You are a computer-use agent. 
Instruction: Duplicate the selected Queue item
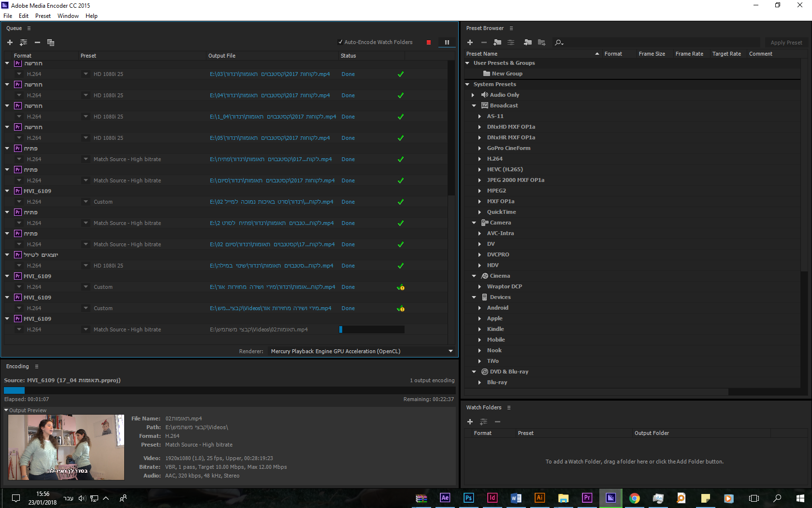tap(51, 43)
